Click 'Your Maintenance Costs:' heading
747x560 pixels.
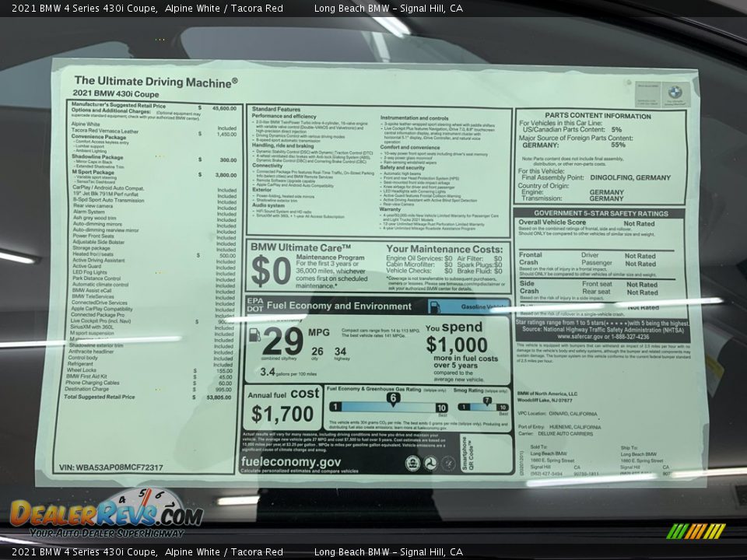tap(444, 249)
